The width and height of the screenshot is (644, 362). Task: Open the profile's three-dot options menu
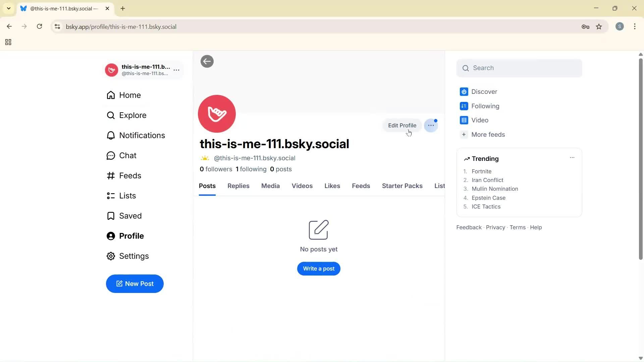(431, 125)
